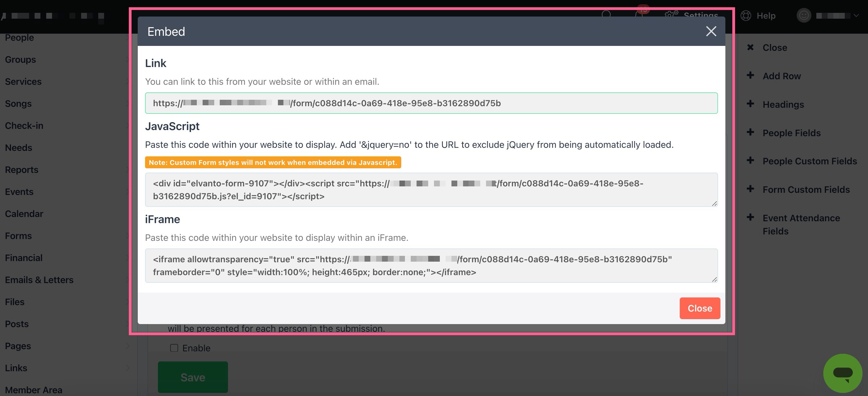Open Calendar in the sidebar
The height and width of the screenshot is (396, 868).
24,214
